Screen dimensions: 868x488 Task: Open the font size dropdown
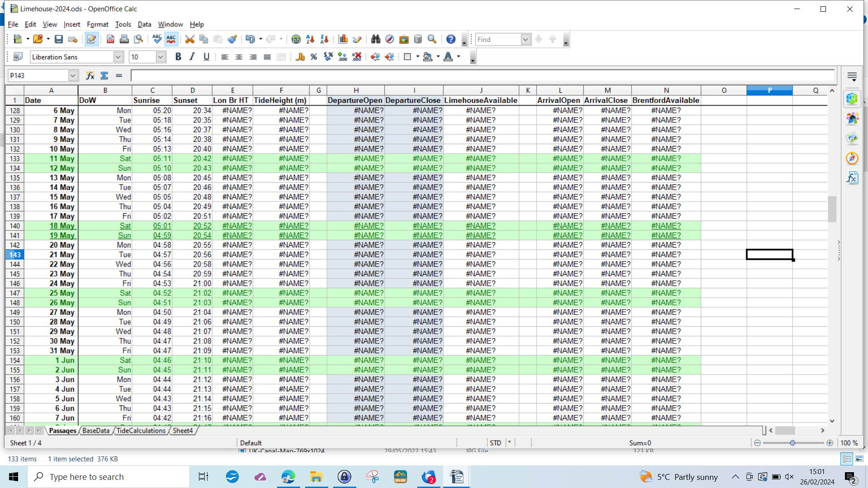pos(160,57)
